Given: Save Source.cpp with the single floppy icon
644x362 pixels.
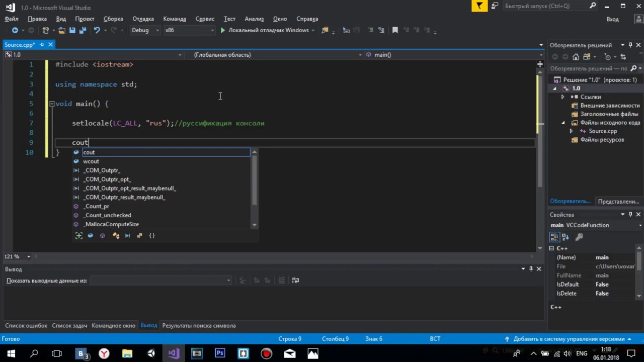Looking at the screenshot, I should (x=72, y=30).
